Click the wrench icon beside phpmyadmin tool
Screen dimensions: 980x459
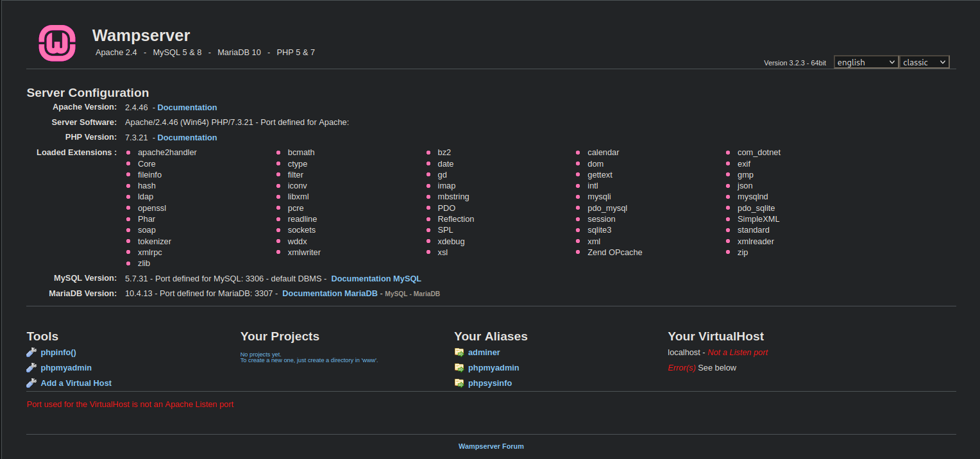point(31,367)
